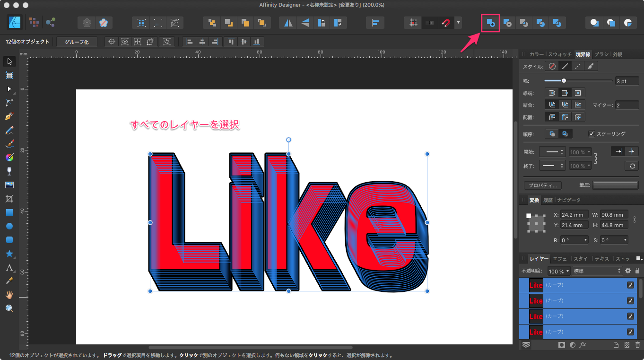Open the Alignment options icon
Screen dimensions: 644x360
tap(375, 22)
